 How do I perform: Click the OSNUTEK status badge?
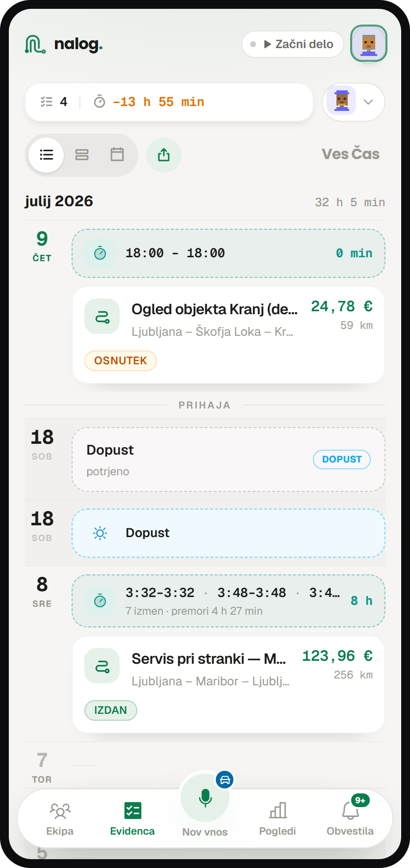point(121,361)
